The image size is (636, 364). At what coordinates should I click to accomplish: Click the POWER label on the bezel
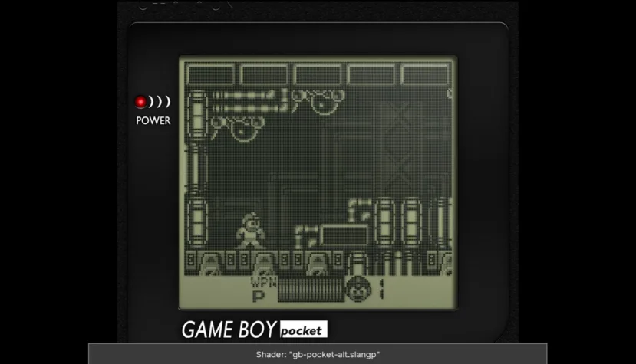tap(153, 121)
